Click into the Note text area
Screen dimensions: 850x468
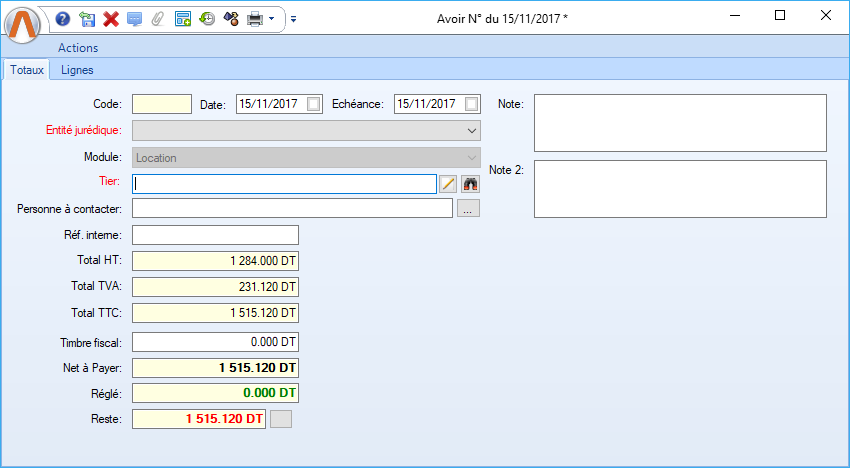[x=680, y=122]
